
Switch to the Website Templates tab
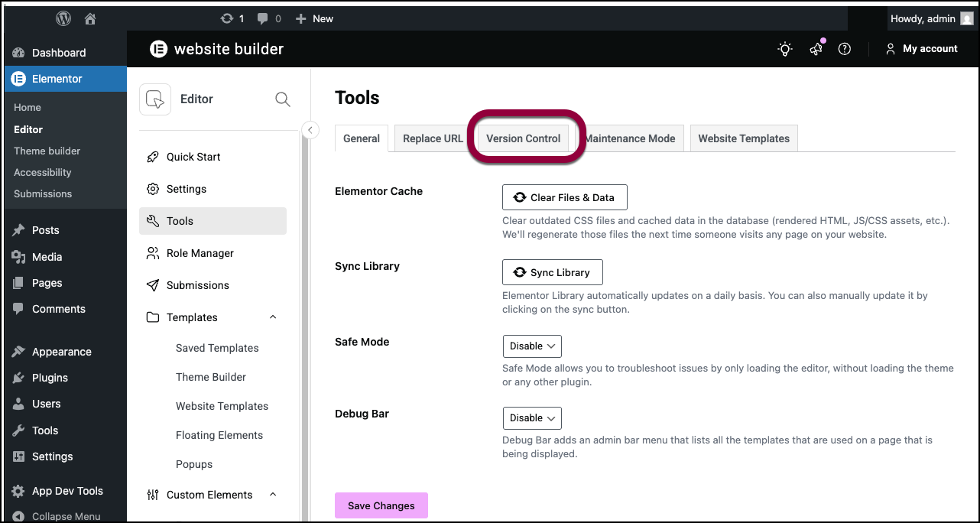(744, 138)
